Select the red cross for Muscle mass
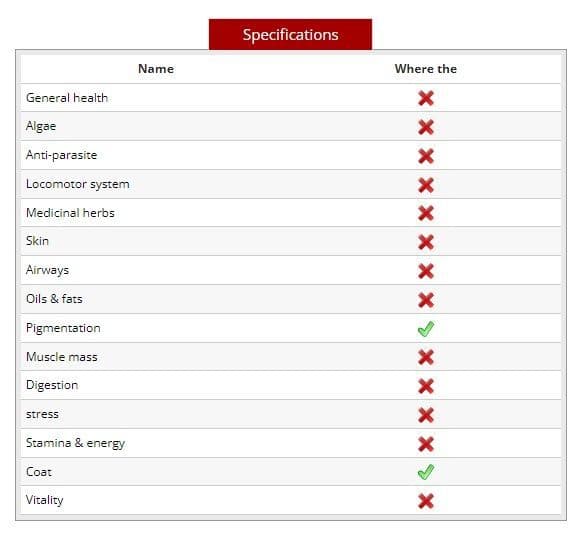The height and width of the screenshot is (540, 577). (426, 357)
